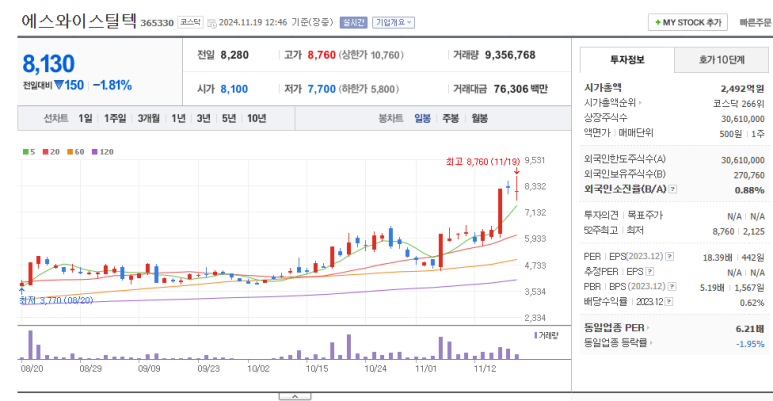Open help icon for 배당수익률 2023.12
Image resolution: width=773 pixels, height=401 pixels.
[x=668, y=302]
